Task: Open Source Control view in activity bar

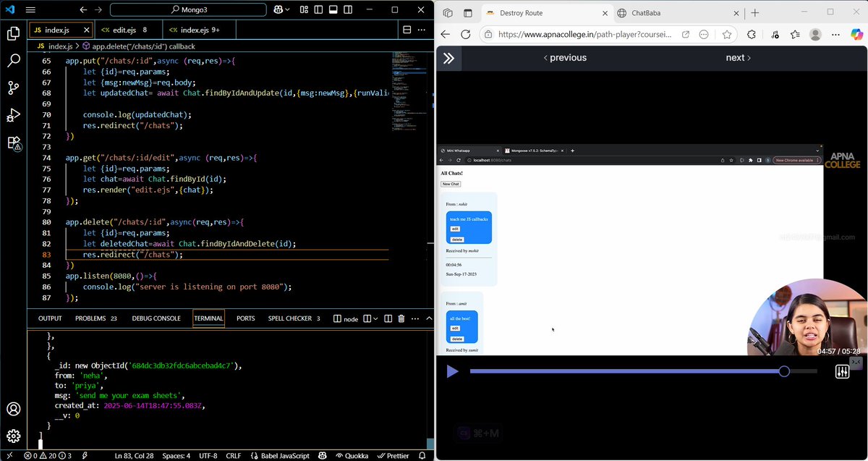Action: pos(13,88)
